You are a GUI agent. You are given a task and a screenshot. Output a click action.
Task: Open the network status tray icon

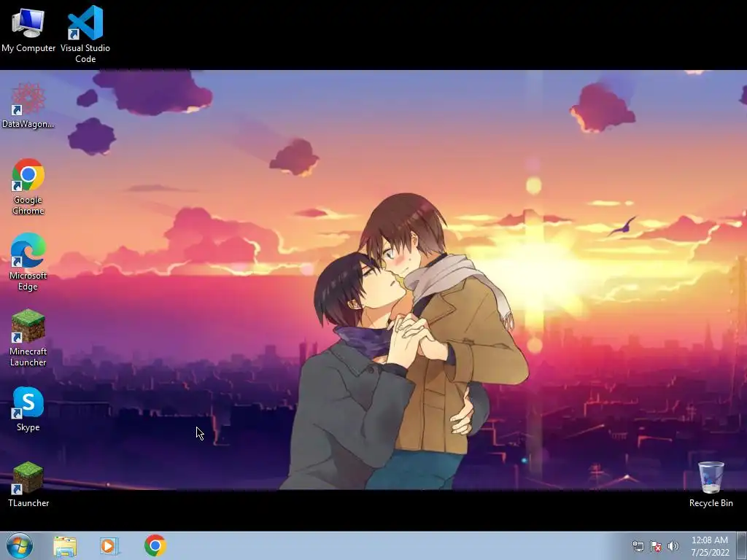638,546
